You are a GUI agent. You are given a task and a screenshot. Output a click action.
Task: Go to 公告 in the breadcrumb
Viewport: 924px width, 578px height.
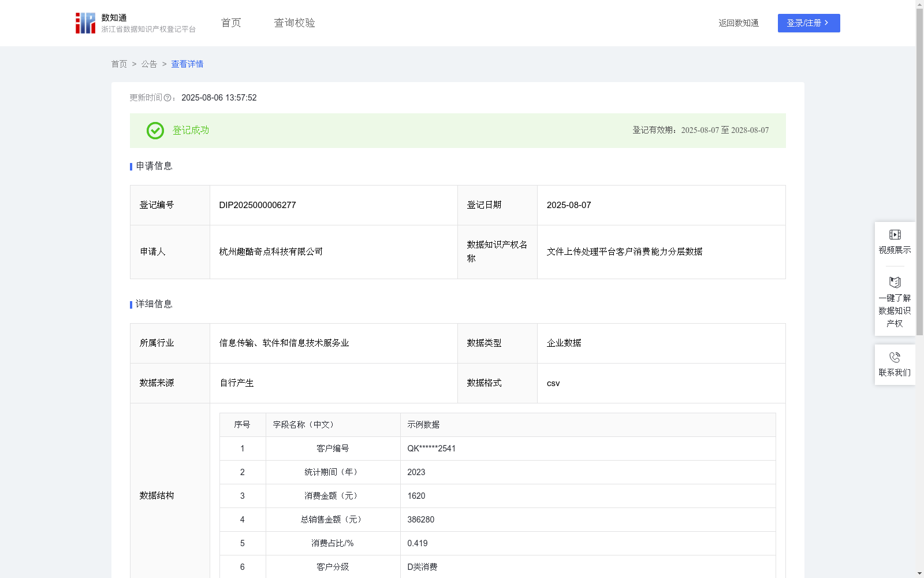[149, 64]
